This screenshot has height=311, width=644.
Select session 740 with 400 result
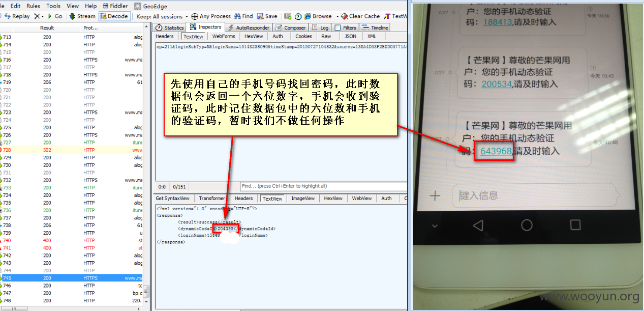point(72,240)
